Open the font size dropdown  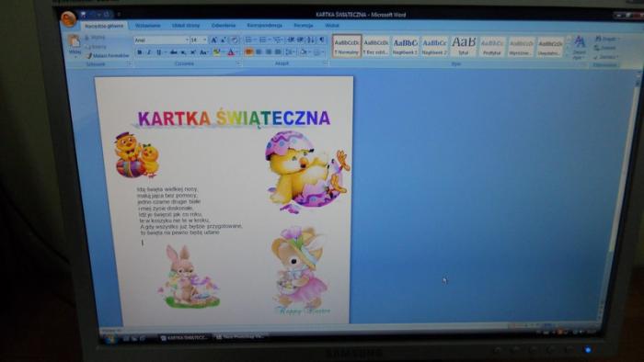(x=204, y=40)
